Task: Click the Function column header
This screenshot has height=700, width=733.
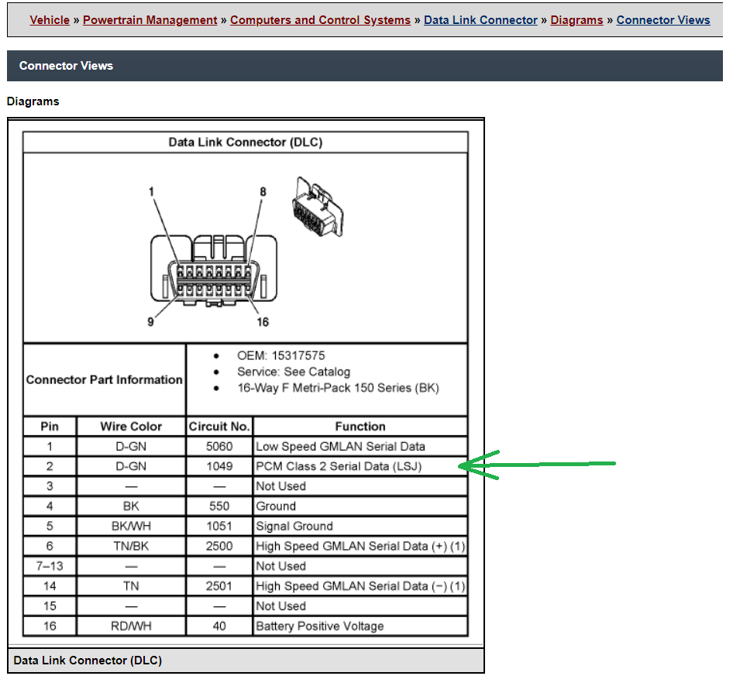Action: click(x=360, y=426)
